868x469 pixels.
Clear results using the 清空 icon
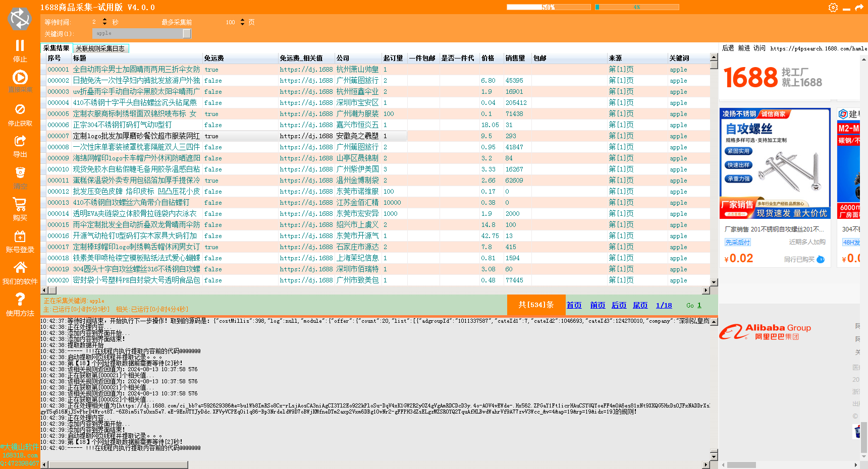click(x=20, y=173)
